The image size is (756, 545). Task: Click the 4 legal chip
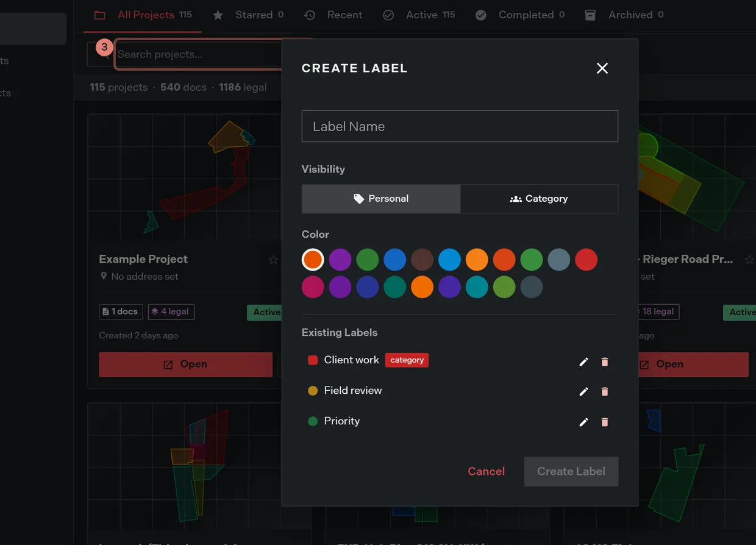pos(171,312)
